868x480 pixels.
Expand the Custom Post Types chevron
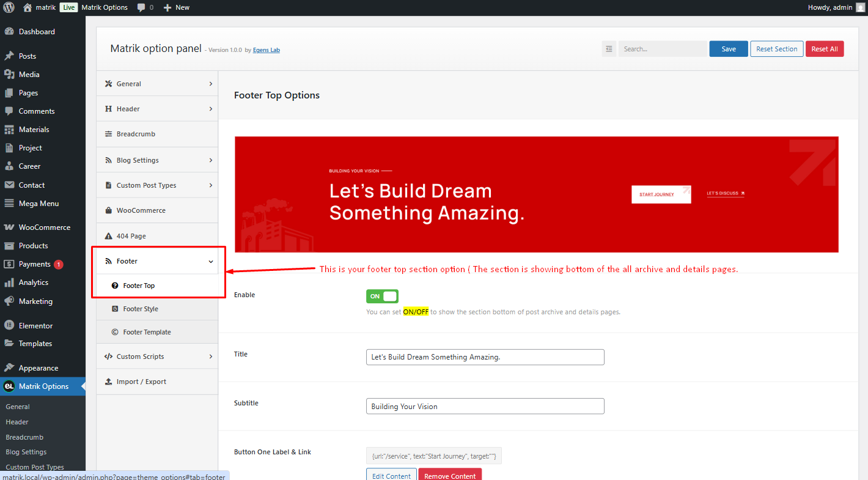click(211, 185)
